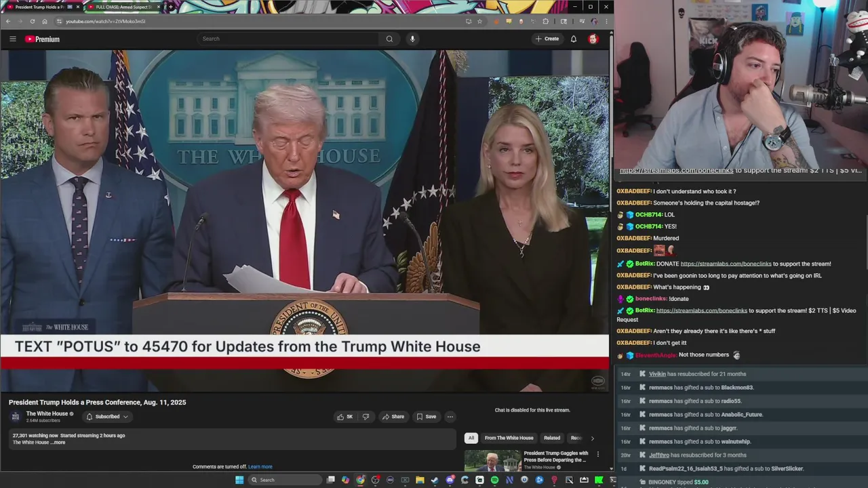Open Windows Start menu

[x=239, y=480]
